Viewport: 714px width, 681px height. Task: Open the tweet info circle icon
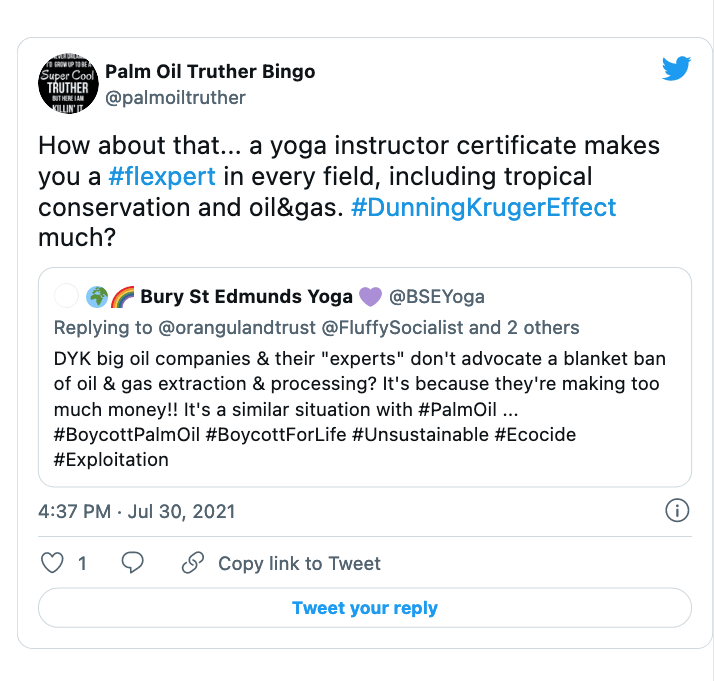676,511
